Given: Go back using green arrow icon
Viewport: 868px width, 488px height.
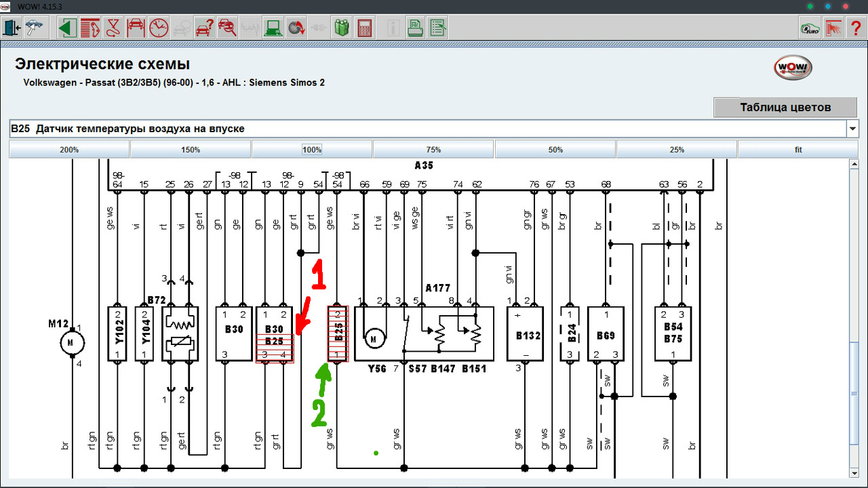Looking at the screenshot, I should [66, 28].
